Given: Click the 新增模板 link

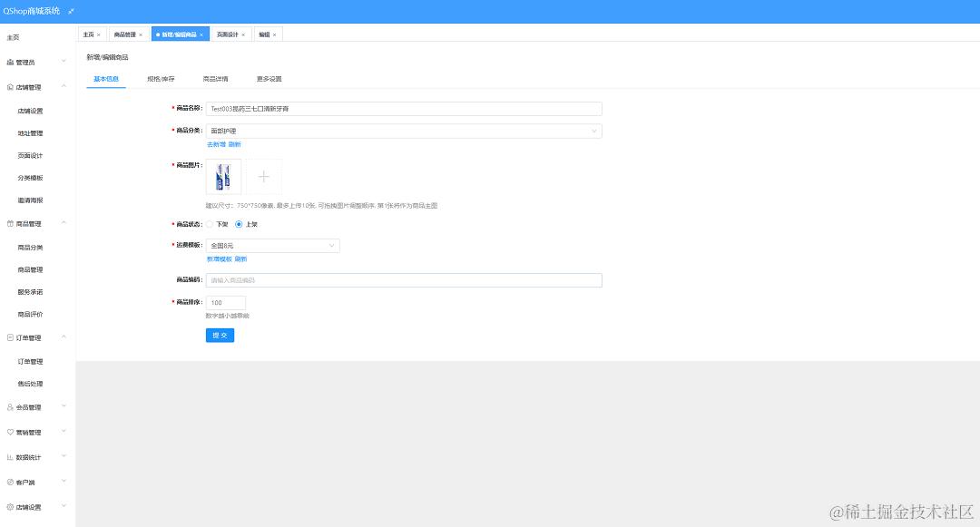Looking at the screenshot, I should pyautogui.click(x=220, y=259).
